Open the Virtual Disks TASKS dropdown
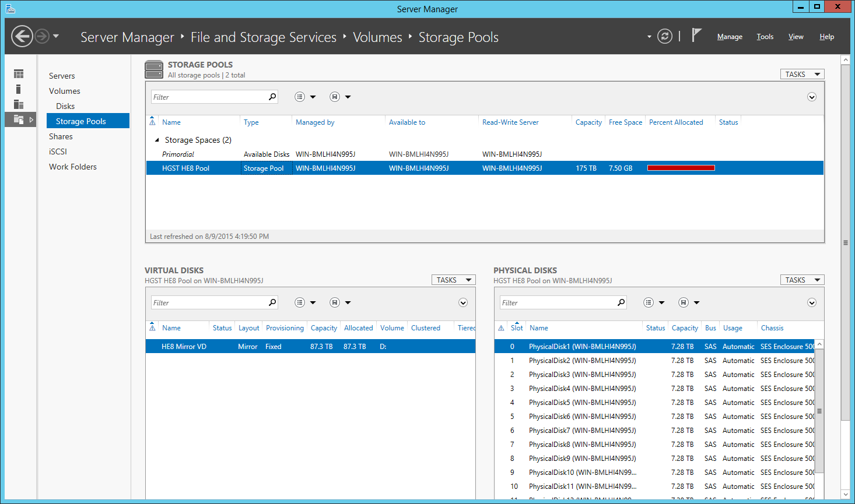 click(x=454, y=280)
